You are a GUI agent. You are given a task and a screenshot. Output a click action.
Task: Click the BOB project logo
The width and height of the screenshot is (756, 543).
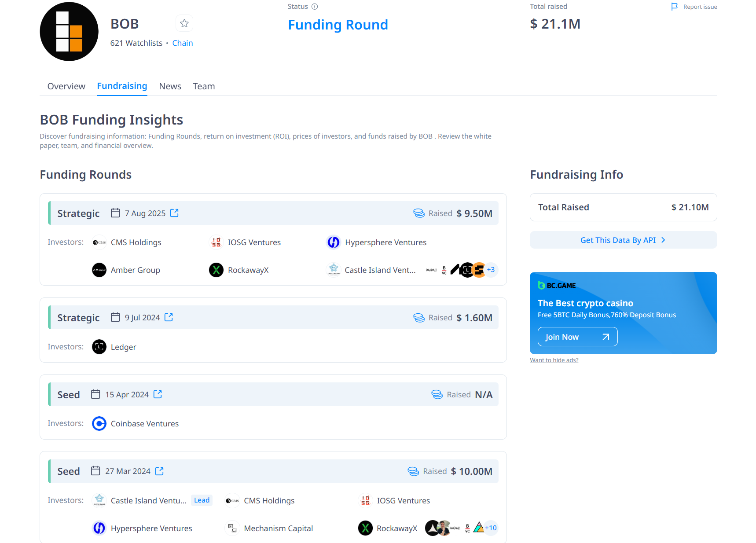pyautogui.click(x=69, y=32)
